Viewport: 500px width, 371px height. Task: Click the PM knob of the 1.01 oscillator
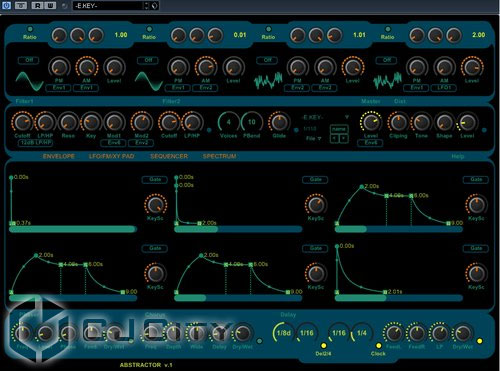pos(297,67)
